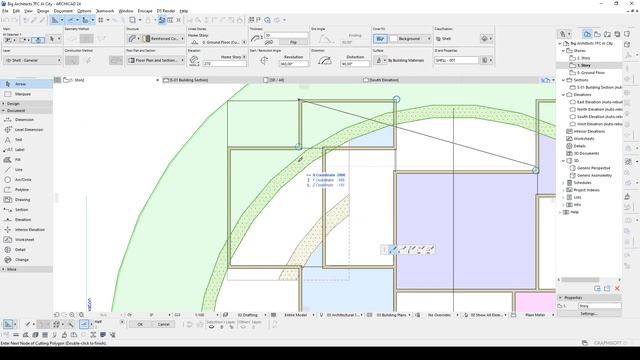Switch to the South Elevation tab
The image size is (640, 360).
point(384,80)
